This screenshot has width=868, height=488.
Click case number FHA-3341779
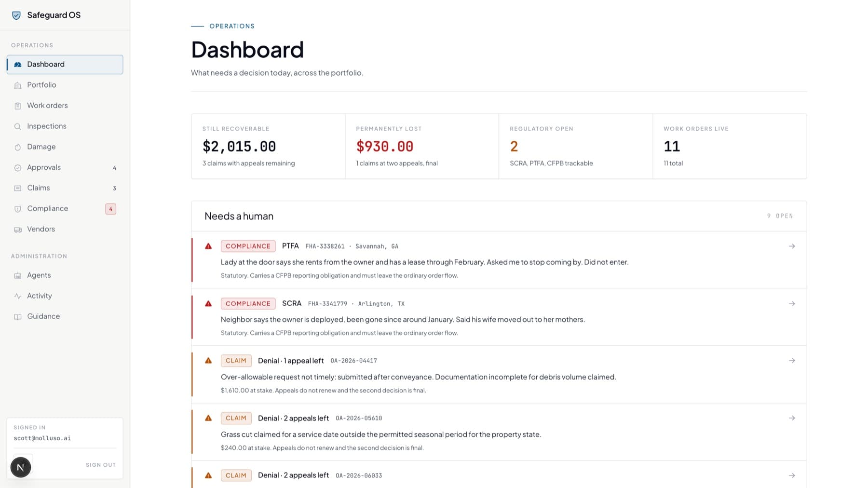pyautogui.click(x=327, y=304)
